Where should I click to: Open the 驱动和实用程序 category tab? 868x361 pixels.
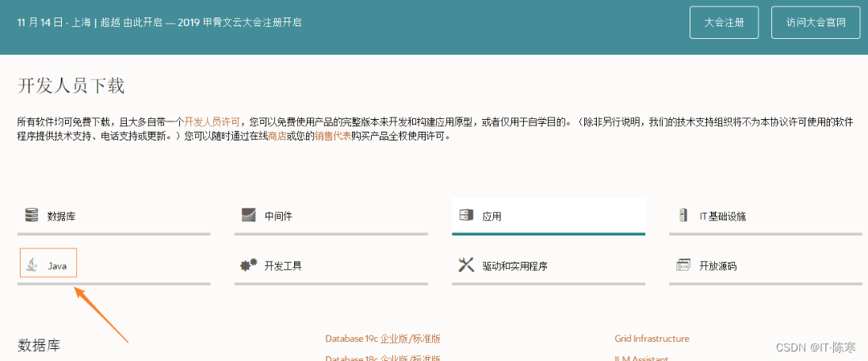coord(549,266)
